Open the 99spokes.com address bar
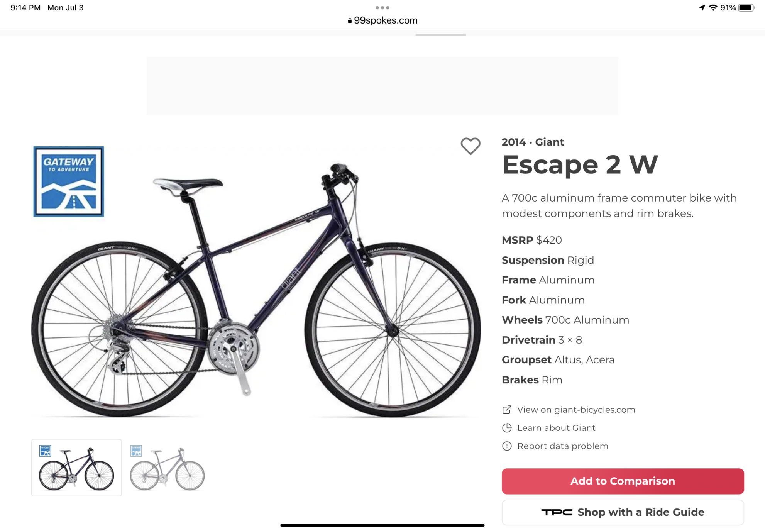 point(386,20)
